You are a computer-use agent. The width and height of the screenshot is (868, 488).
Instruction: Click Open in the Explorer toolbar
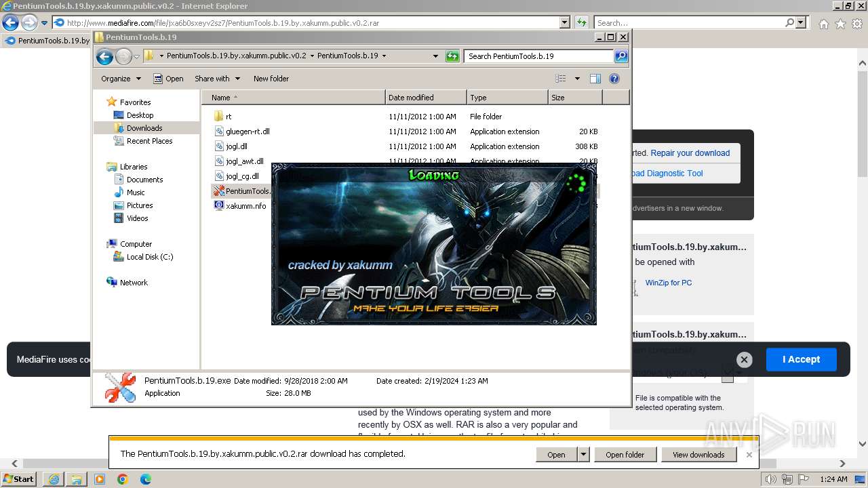[168, 79]
